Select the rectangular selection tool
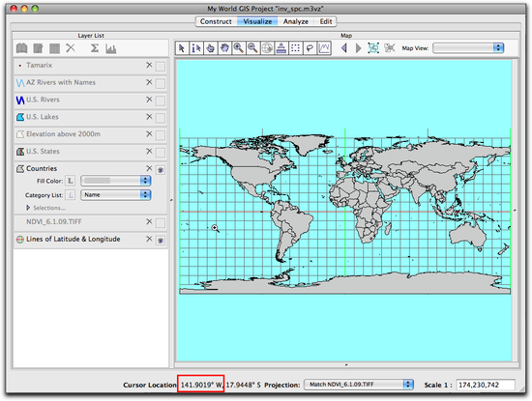Image resolution: width=532 pixels, height=401 pixels. click(x=296, y=48)
